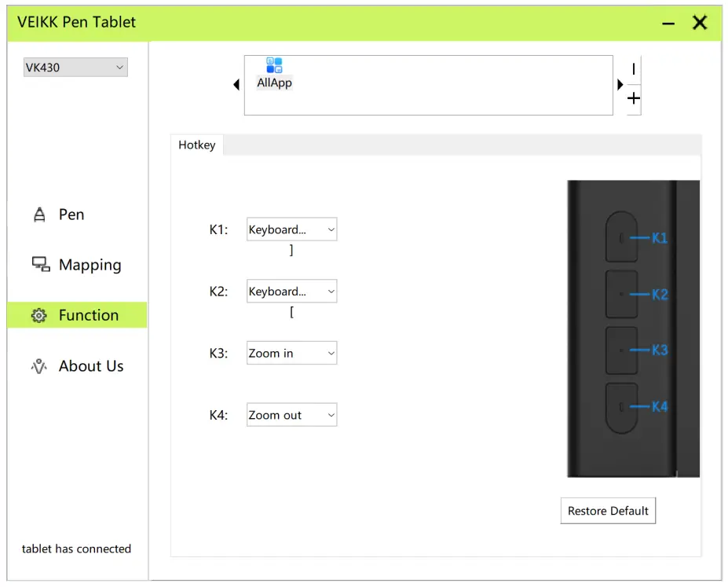This screenshot has width=728, height=587.
Task: Open the K4 Zoom out dropdown
Action: 291,414
